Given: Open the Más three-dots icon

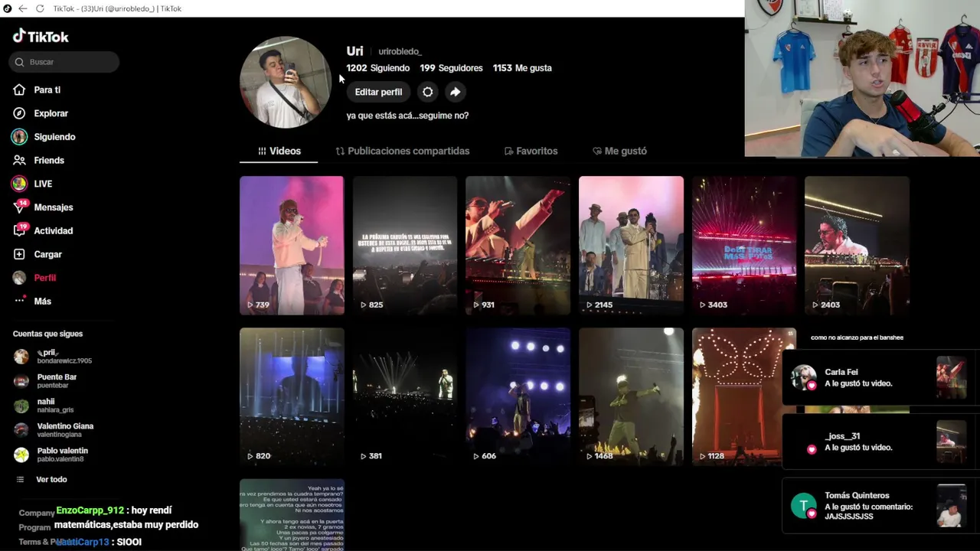Looking at the screenshot, I should click(19, 301).
